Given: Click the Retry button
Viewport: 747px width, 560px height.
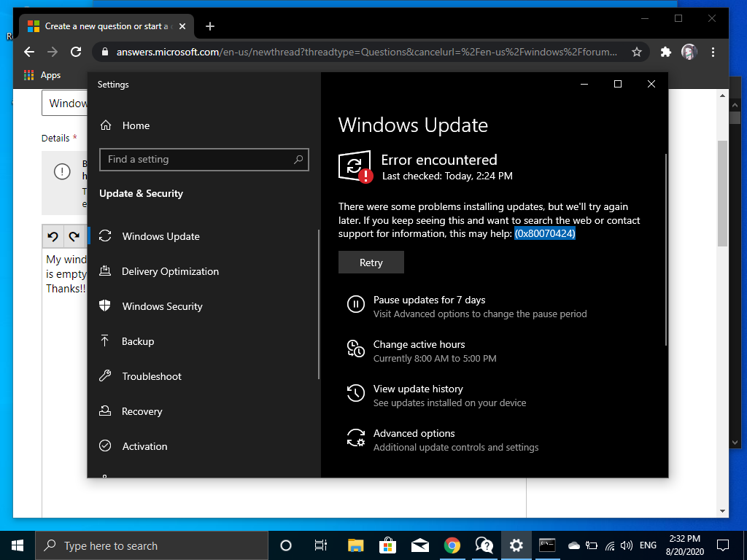Looking at the screenshot, I should (371, 262).
